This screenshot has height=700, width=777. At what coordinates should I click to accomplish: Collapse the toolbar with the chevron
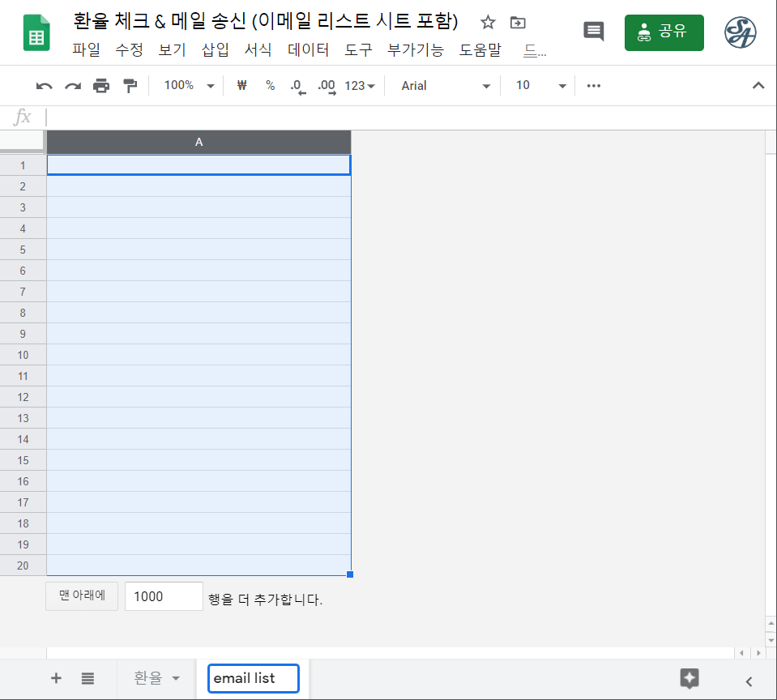tap(758, 85)
